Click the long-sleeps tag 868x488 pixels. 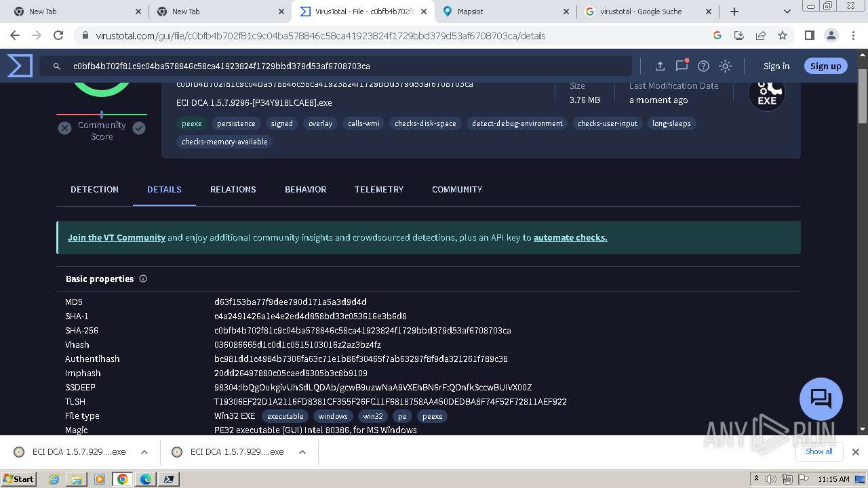[671, 123]
